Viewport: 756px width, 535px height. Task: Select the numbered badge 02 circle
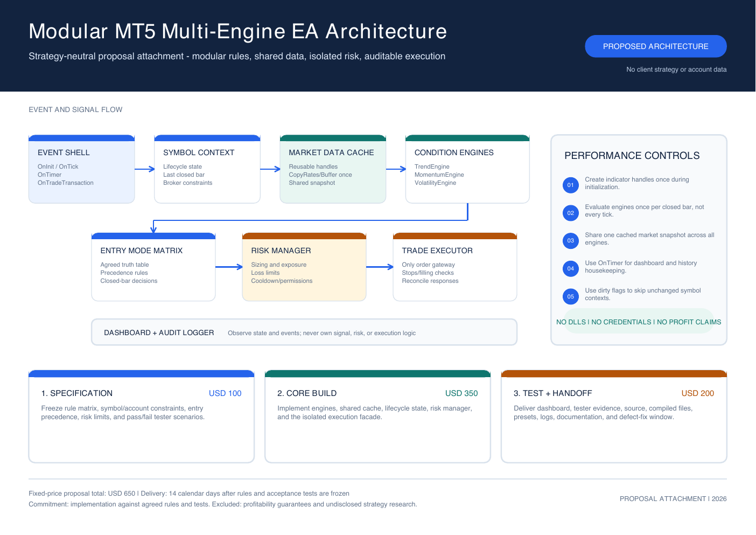tap(570, 213)
